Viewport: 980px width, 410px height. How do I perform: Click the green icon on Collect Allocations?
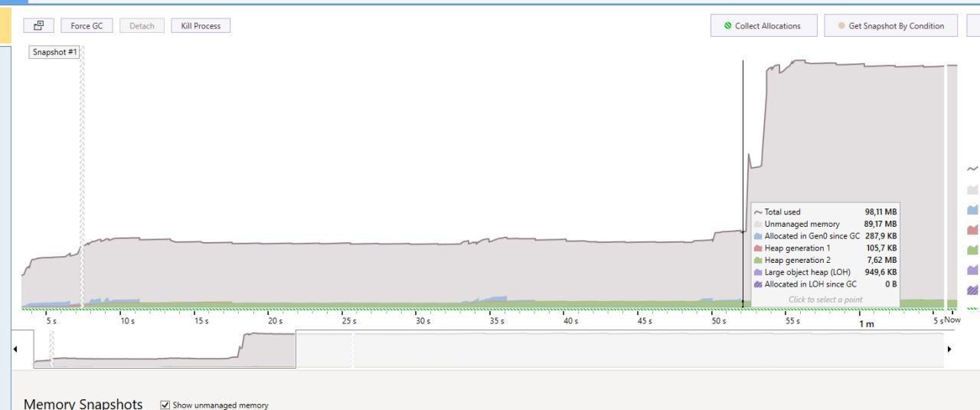[x=727, y=25]
